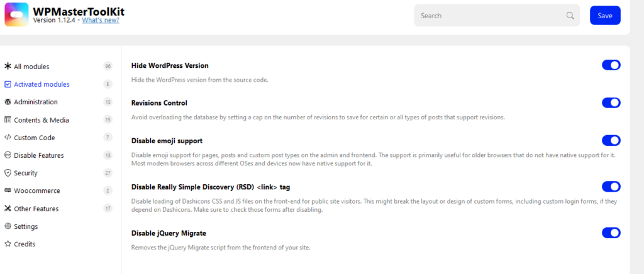Viewport: 644px width, 274px height.
Task: Click the WPMasterToolKit logo icon
Action: (16, 14)
